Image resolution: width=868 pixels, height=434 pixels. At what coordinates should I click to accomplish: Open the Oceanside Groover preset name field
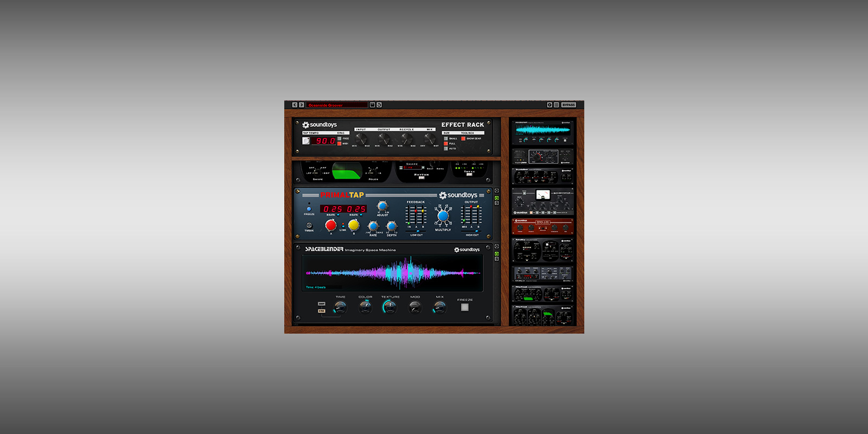tap(337, 105)
